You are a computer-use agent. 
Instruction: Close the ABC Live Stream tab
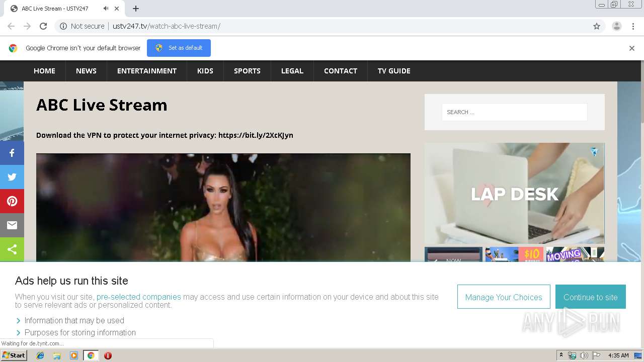117,9
